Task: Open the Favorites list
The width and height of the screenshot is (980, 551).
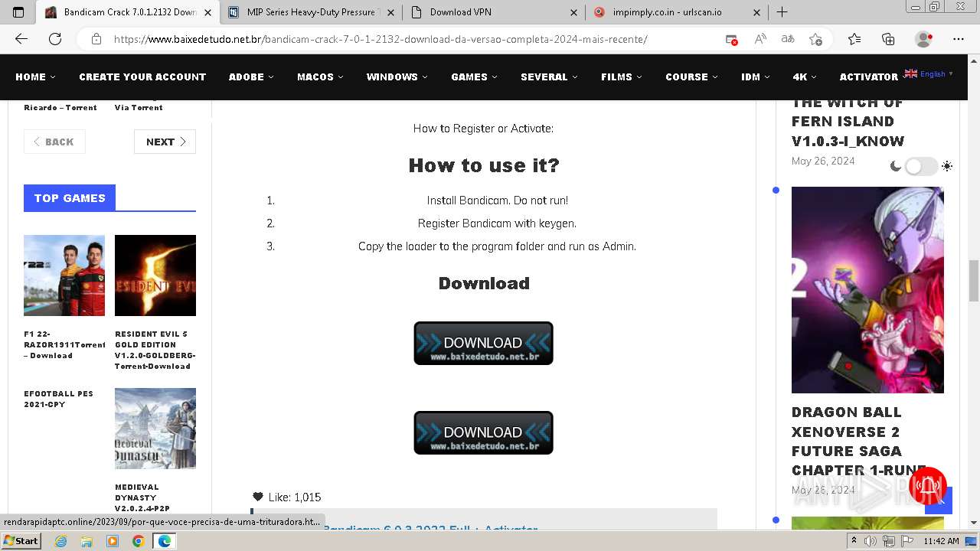Action: pos(854,39)
